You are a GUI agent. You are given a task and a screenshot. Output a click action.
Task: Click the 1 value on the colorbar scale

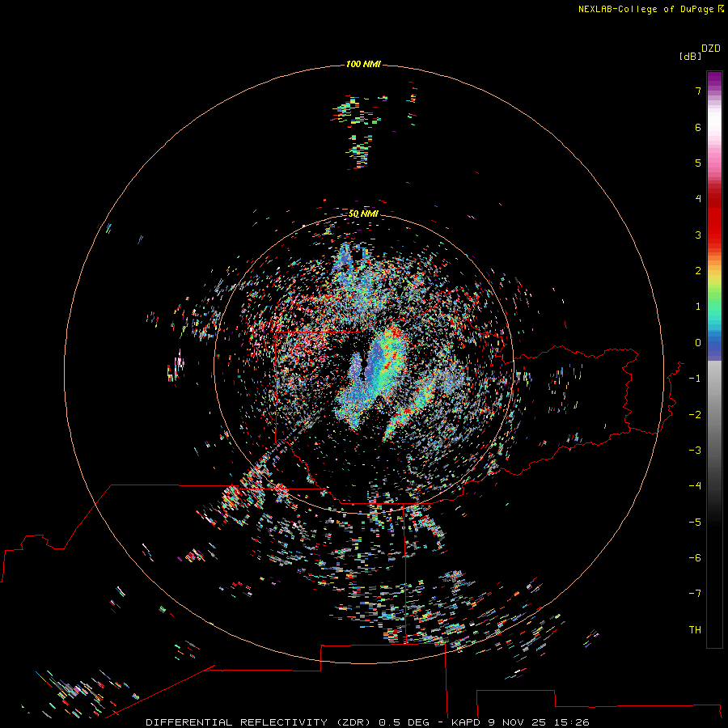[698, 307]
